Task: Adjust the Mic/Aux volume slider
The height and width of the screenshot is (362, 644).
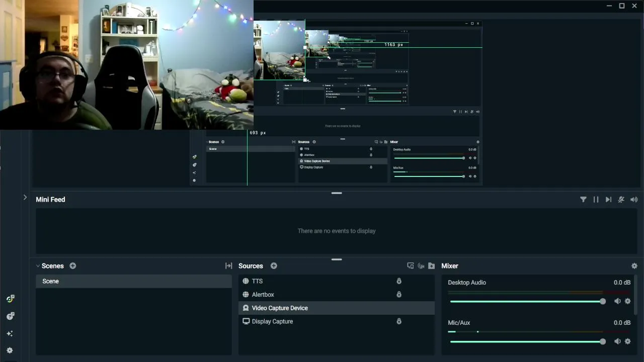Action: point(528,341)
